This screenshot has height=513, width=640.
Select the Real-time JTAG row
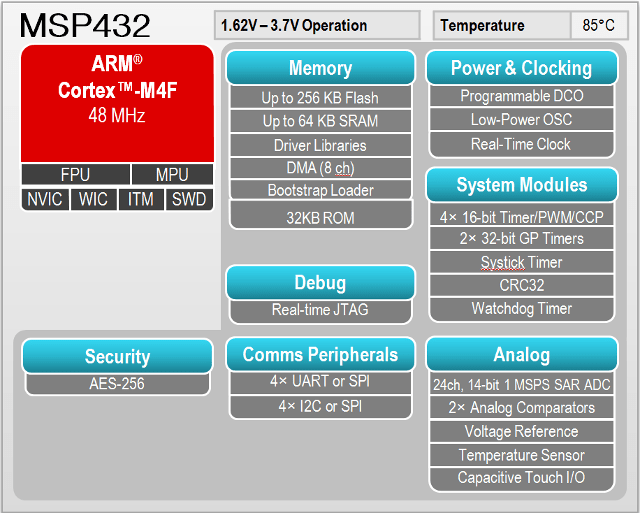(320, 310)
